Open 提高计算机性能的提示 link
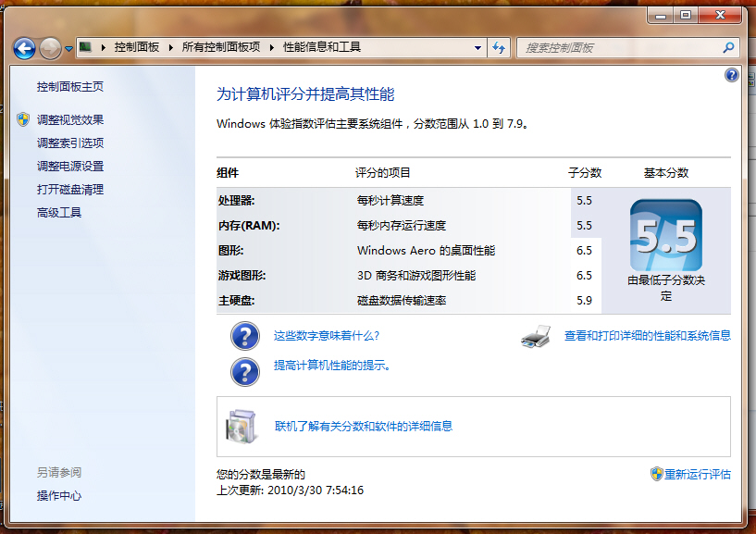This screenshot has width=756, height=534. click(x=332, y=366)
